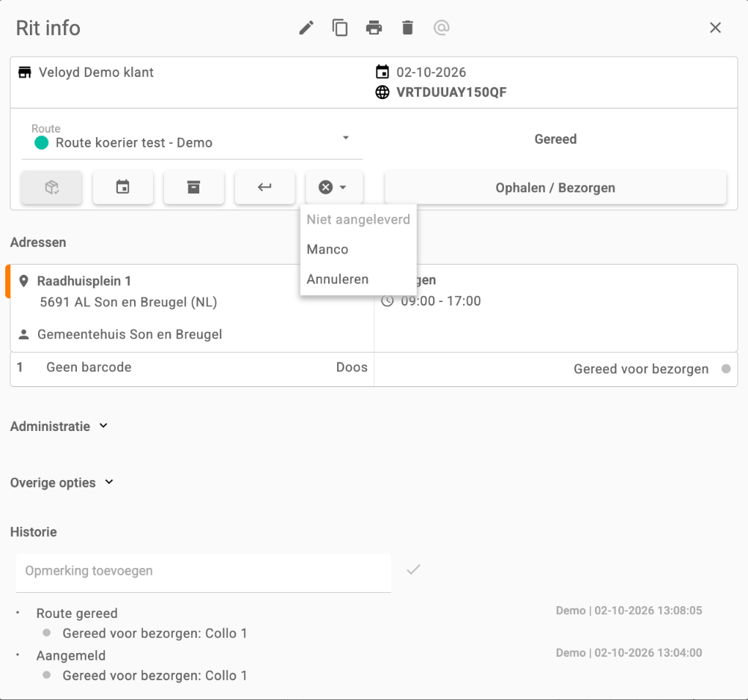Click the Veloyd Demo klant customer name
The image size is (748, 700).
point(96,72)
